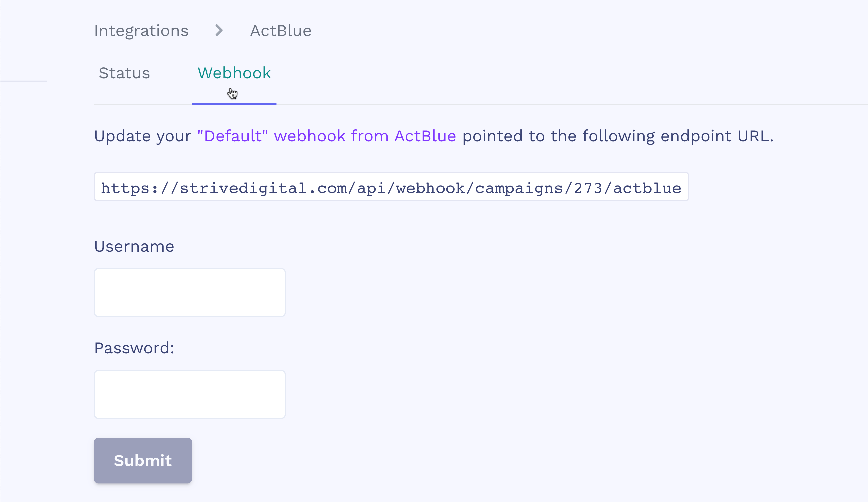Open the "Default" webhook from ActBlue link
868x502 pixels.
point(326,136)
